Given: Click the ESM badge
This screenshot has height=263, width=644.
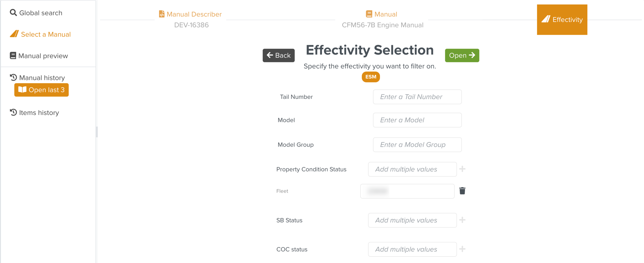Looking at the screenshot, I should click(x=371, y=77).
